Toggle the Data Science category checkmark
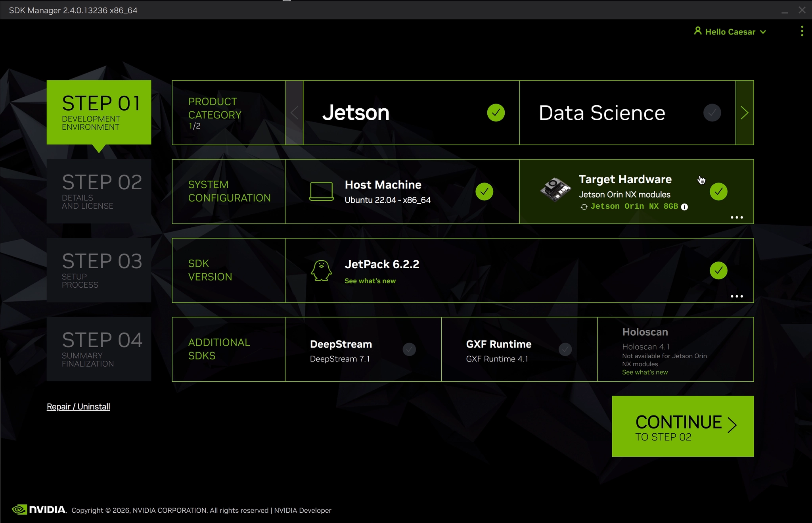Screen dimensions: 812x523 point(712,113)
